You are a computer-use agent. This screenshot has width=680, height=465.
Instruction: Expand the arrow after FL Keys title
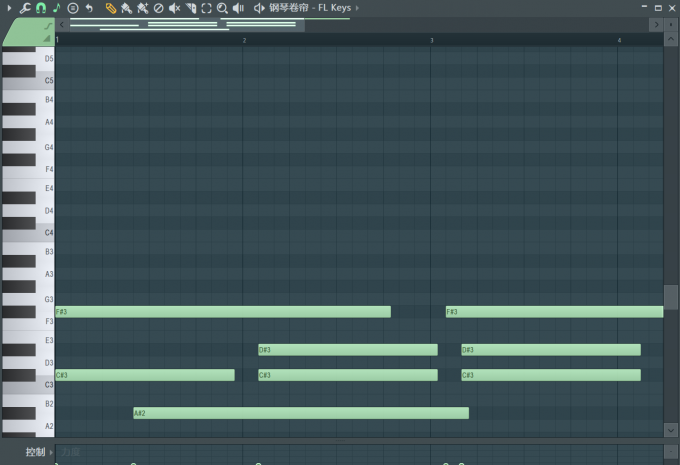pyautogui.click(x=357, y=8)
